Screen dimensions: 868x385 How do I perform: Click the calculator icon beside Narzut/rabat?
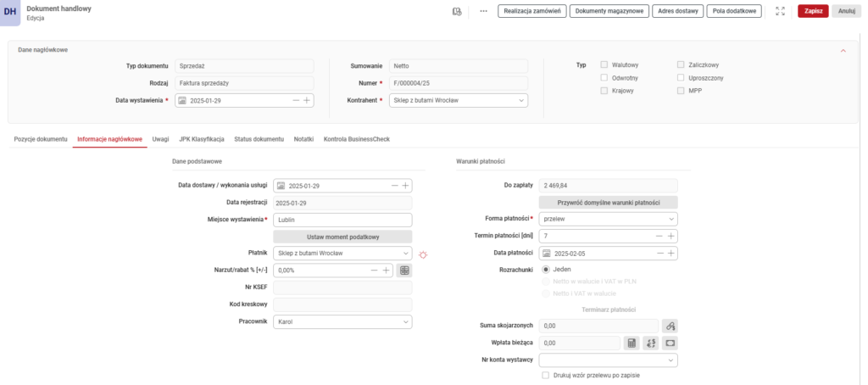[x=404, y=271]
